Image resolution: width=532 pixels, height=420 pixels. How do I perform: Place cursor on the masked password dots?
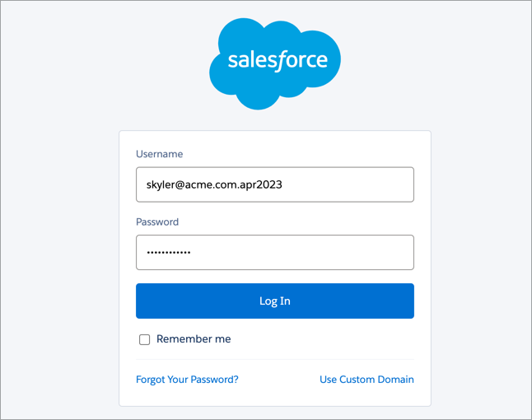(x=168, y=252)
